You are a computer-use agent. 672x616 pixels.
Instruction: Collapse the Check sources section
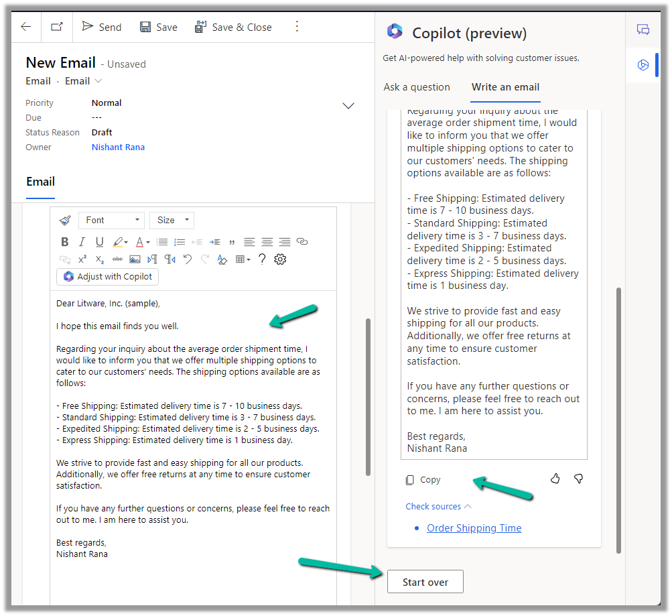click(x=438, y=507)
